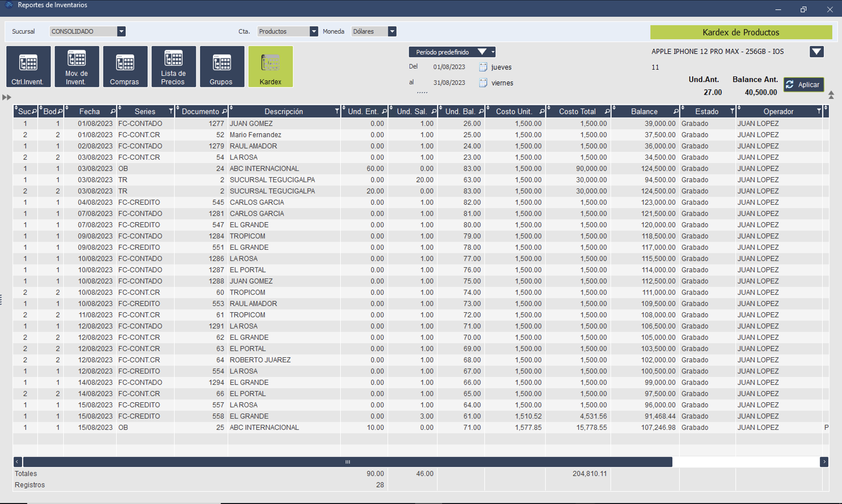Viewport: 842px width, 504px height.
Task: Sort by the Fecha column header
Action: [89, 111]
